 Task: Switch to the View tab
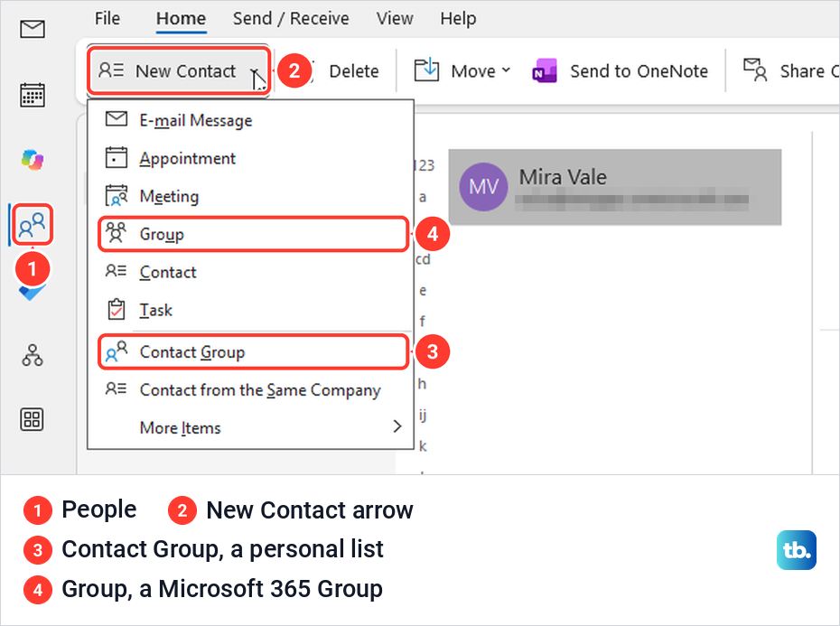(x=395, y=18)
